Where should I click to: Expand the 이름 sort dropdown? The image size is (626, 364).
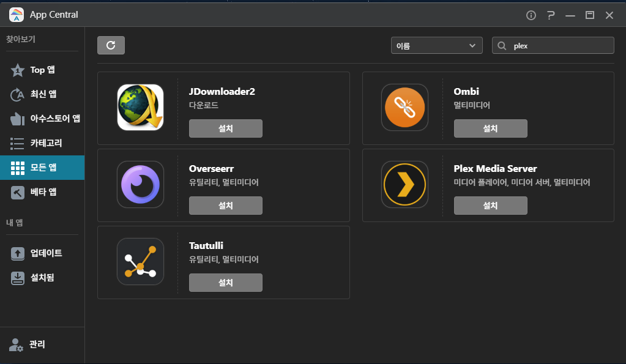[437, 45]
